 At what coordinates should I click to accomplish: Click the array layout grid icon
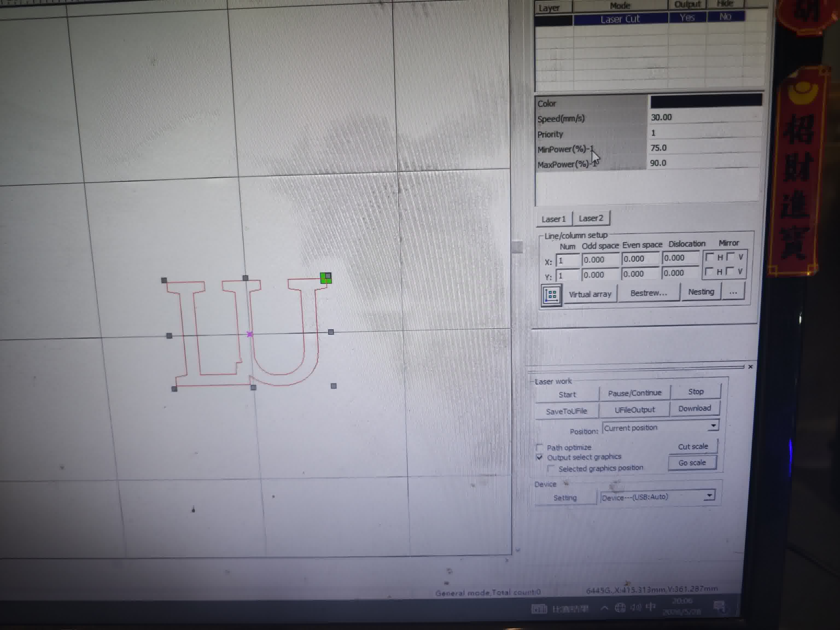click(x=551, y=295)
